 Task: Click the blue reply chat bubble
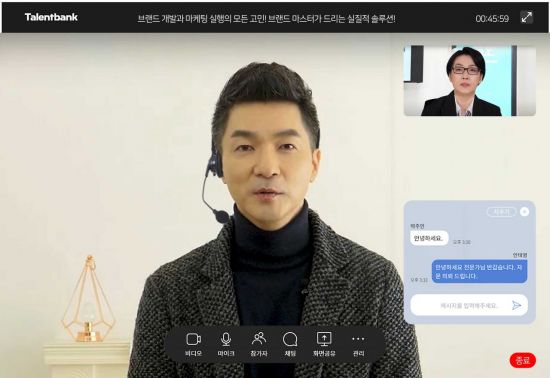(x=479, y=271)
